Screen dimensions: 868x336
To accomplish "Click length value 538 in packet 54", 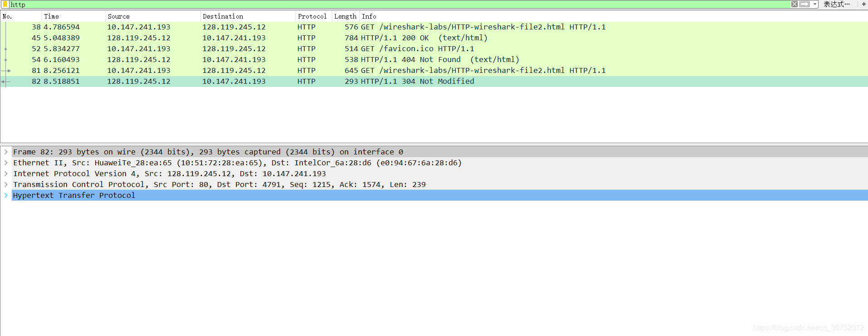I will tap(351, 60).
